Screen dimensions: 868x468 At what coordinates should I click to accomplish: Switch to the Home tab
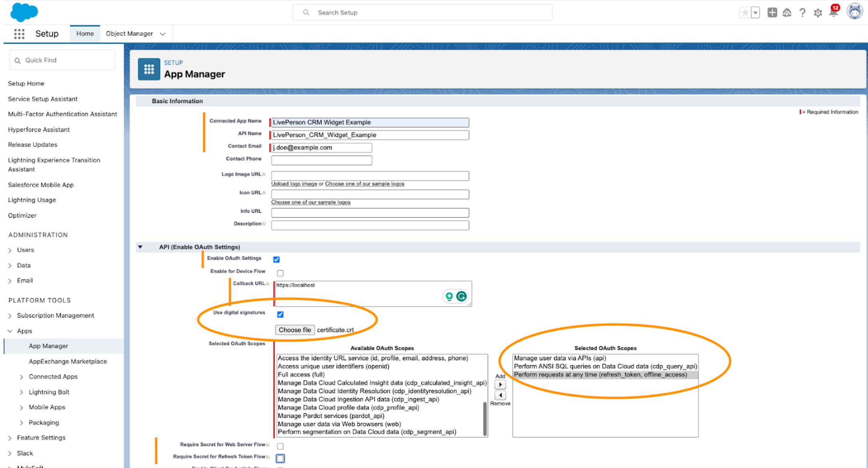[85, 34]
